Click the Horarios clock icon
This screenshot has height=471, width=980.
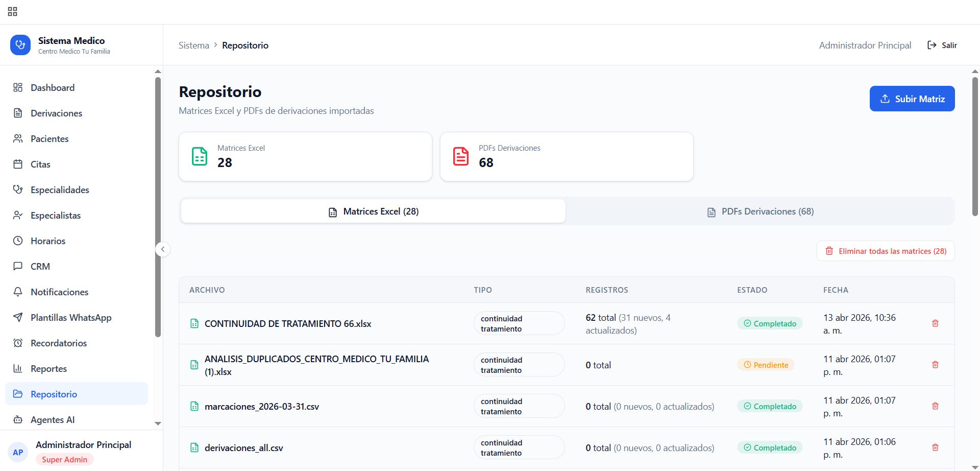click(x=18, y=241)
